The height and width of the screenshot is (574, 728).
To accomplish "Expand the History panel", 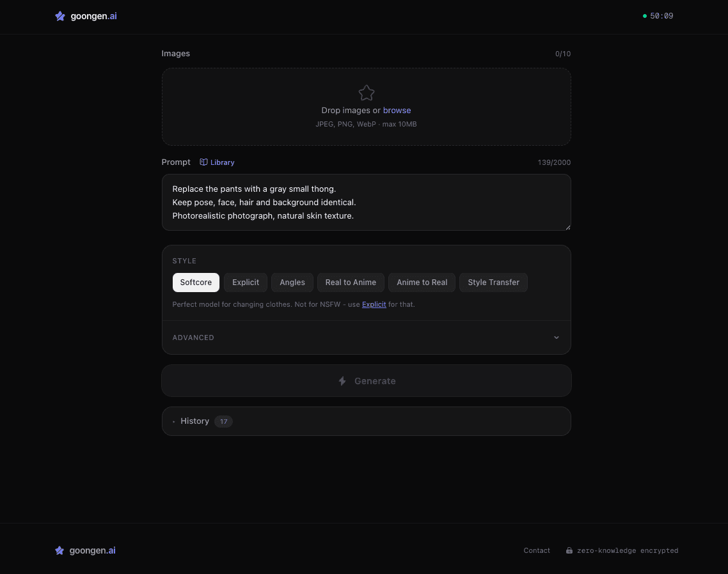I will (194, 421).
